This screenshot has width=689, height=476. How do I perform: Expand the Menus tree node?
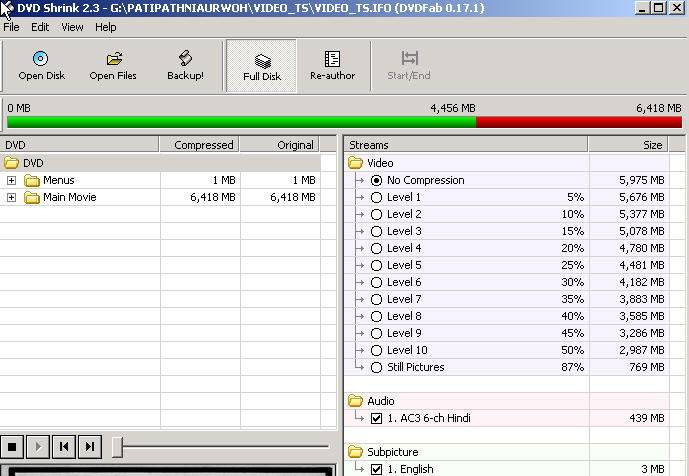pyautogui.click(x=11, y=181)
